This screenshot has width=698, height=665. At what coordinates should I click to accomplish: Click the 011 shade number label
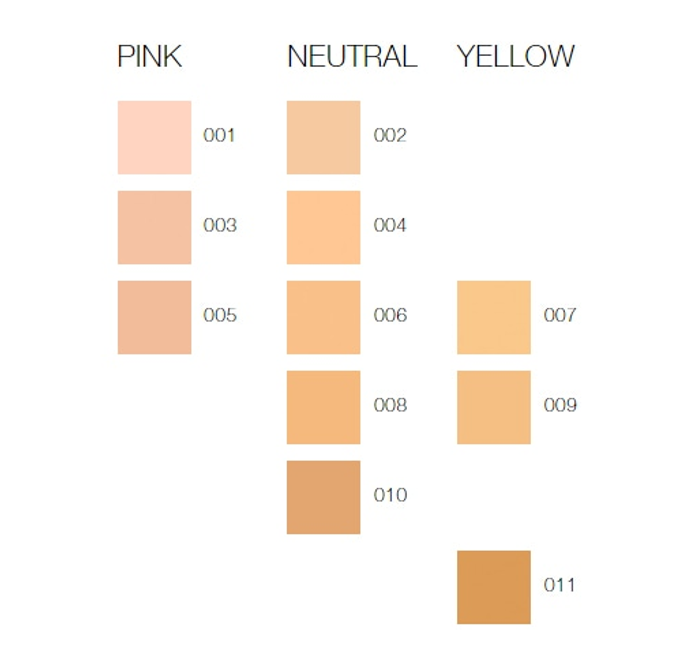click(x=560, y=585)
